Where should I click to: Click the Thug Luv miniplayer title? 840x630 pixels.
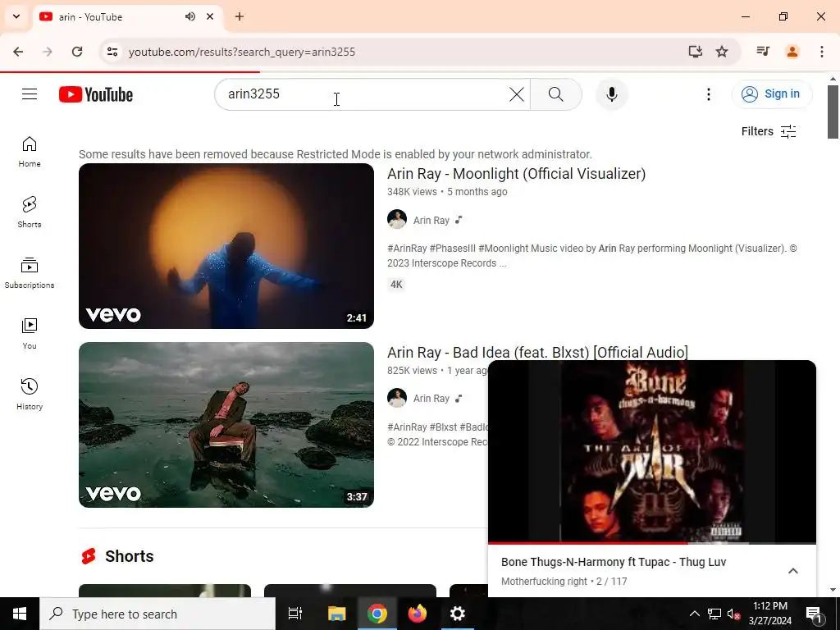point(614,562)
